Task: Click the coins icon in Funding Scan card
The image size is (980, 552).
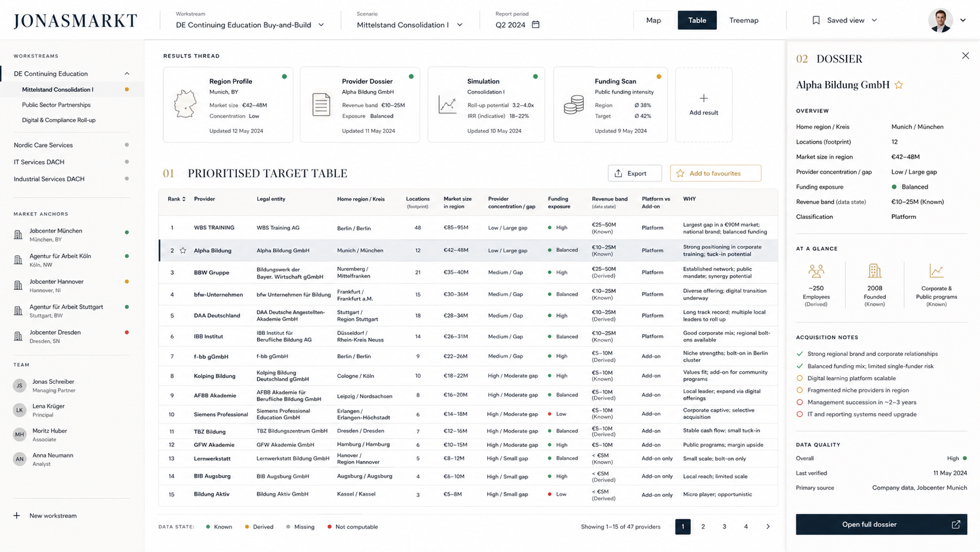Action: tap(574, 105)
